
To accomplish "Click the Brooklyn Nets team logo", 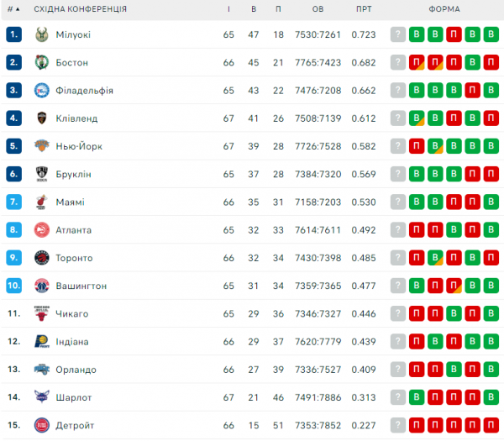I will coord(42,174).
